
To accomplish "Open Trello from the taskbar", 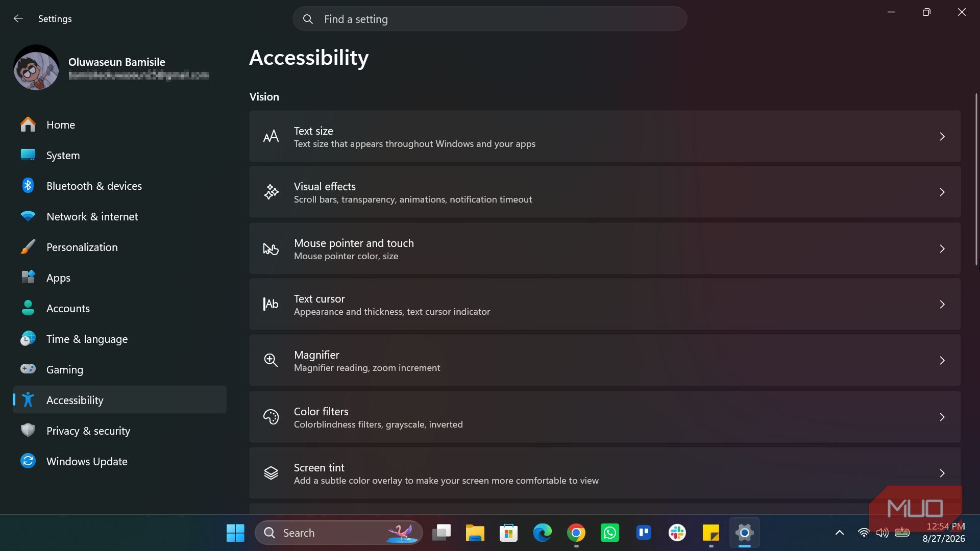I will (644, 533).
